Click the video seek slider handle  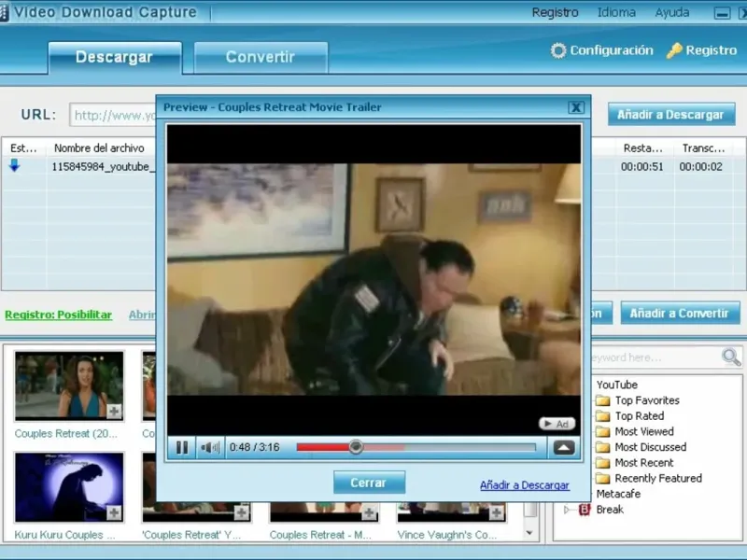356,447
